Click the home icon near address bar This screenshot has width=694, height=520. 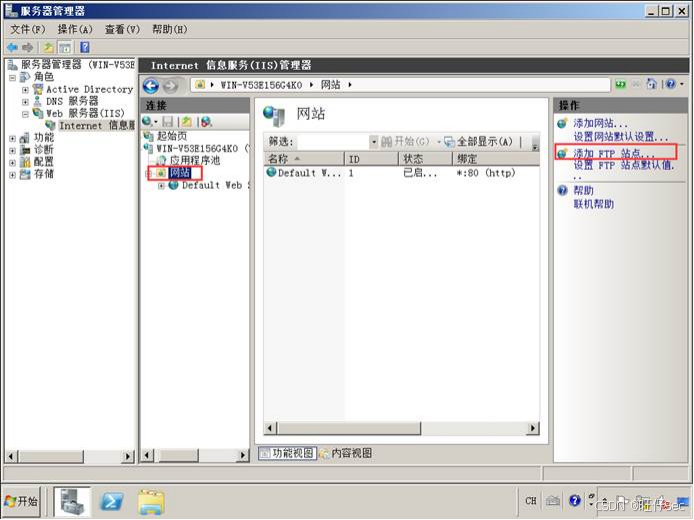tap(652, 84)
